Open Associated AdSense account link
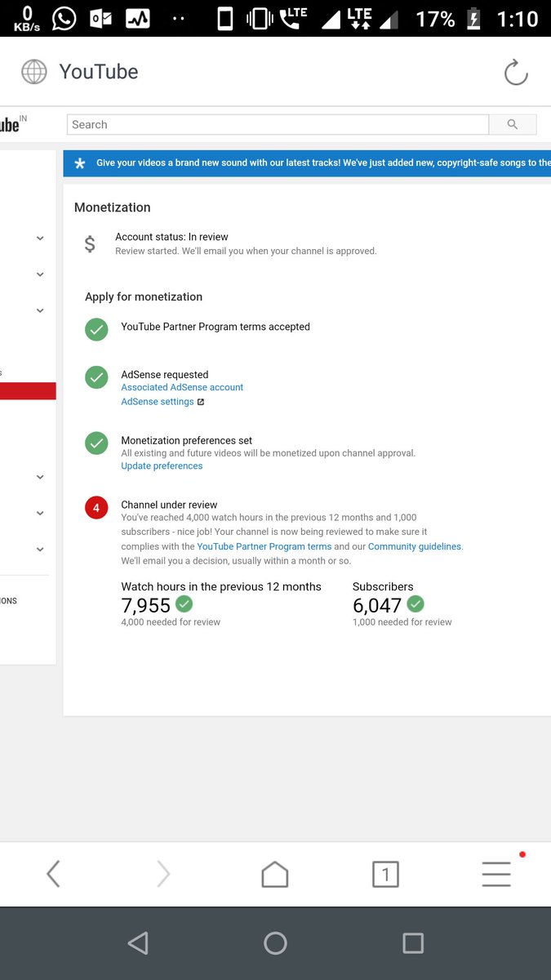Image resolution: width=551 pixels, height=980 pixels. [182, 387]
